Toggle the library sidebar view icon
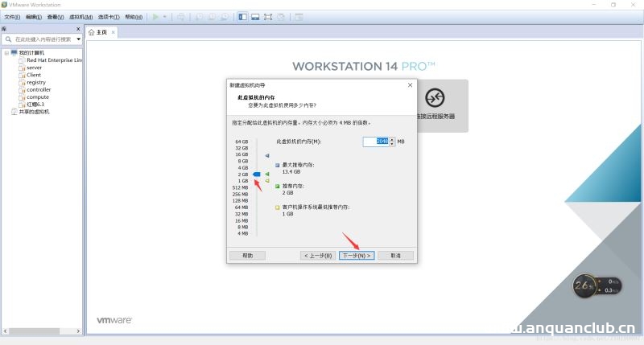This screenshot has width=644, height=345. coord(243,17)
